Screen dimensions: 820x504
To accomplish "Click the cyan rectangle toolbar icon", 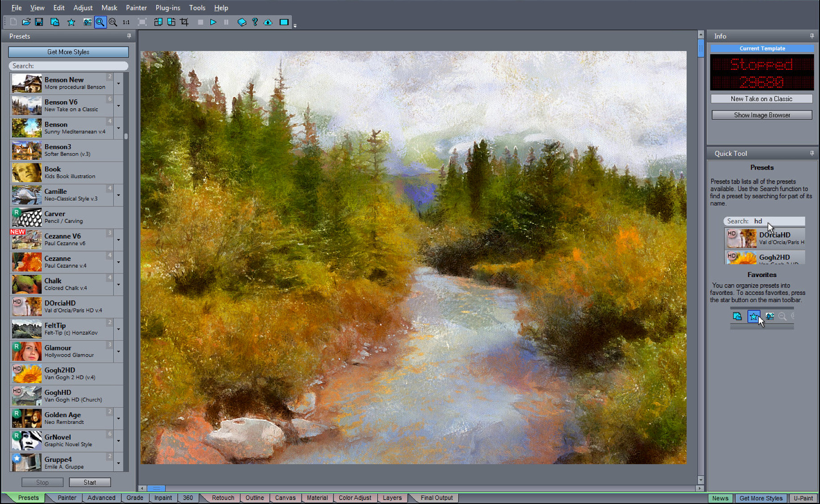I will [284, 22].
